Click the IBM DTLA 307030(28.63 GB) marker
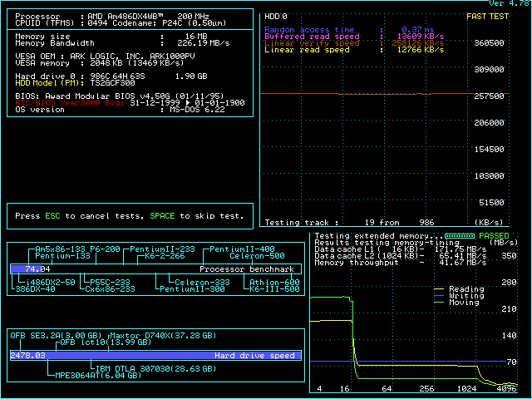532x399 pixels. tap(155, 369)
